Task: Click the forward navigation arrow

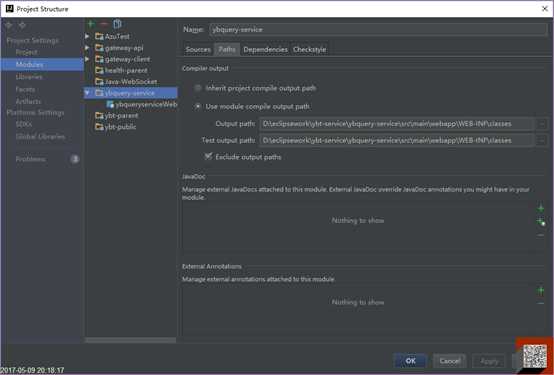Action: pyautogui.click(x=22, y=25)
